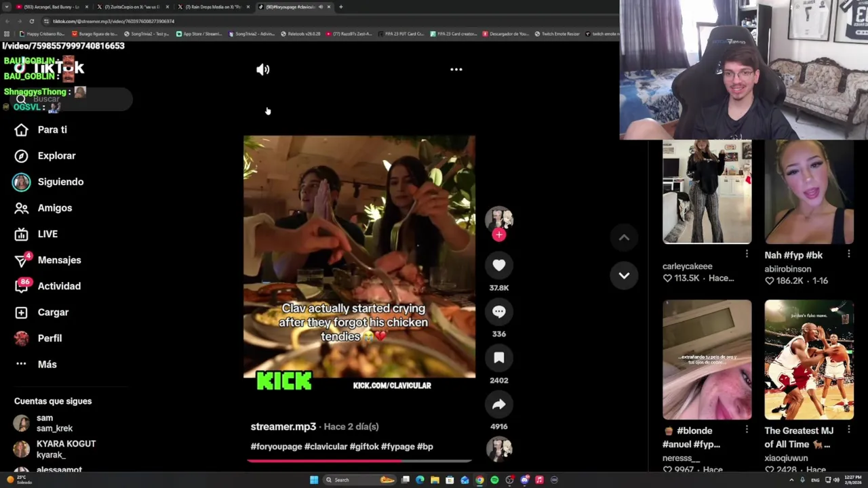Open Spotify from the taskbar

click(494, 480)
